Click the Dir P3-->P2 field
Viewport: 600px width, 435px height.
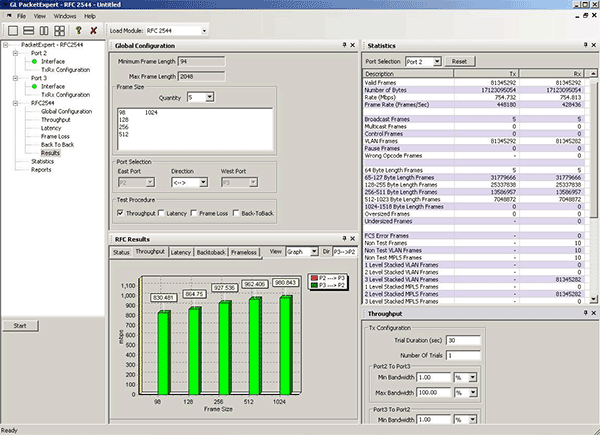pos(344,252)
